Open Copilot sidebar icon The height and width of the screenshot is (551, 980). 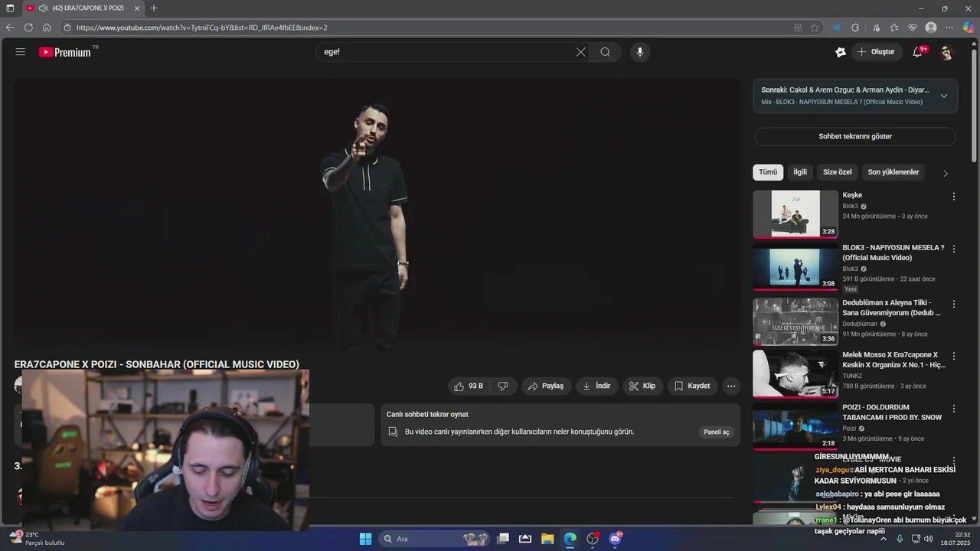coord(969,28)
